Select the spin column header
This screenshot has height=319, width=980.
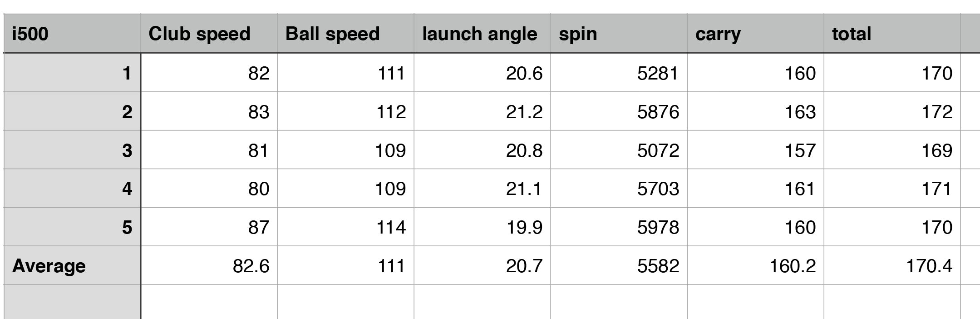(619, 34)
